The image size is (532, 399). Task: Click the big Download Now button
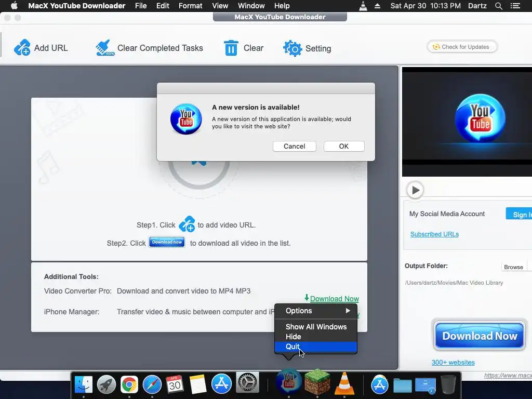tap(480, 336)
